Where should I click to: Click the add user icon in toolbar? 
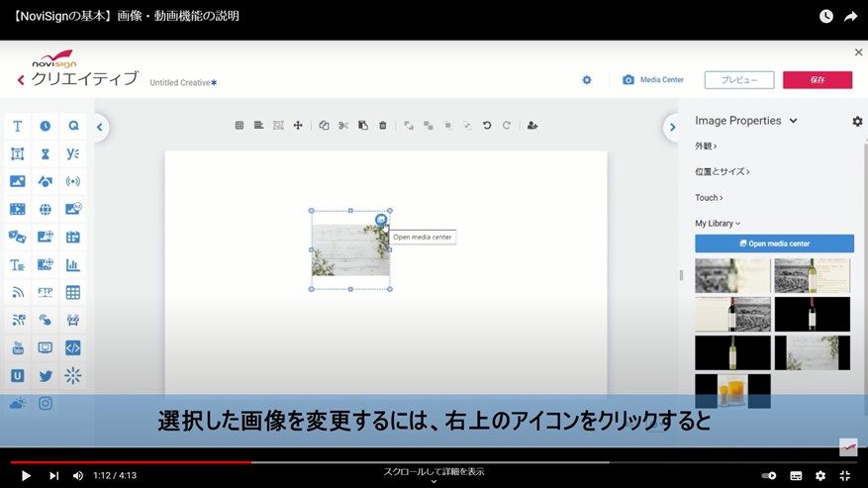click(x=532, y=126)
